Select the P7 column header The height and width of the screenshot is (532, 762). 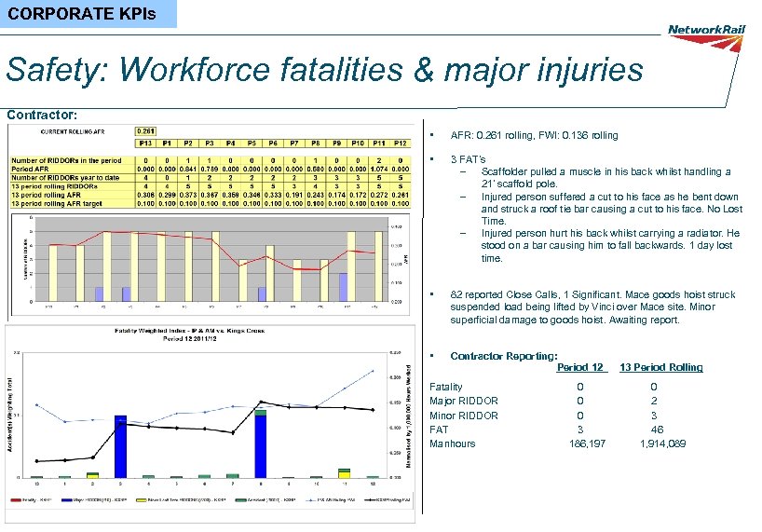click(294, 143)
